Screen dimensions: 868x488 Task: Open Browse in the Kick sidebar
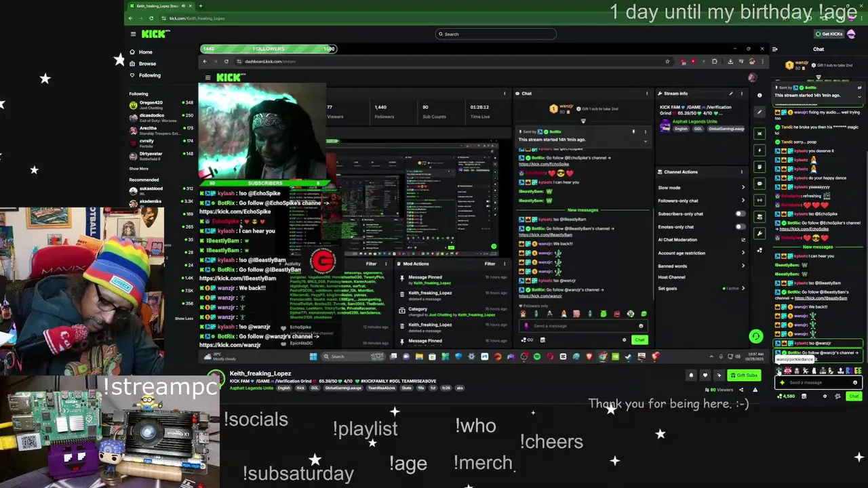click(142, 64)
